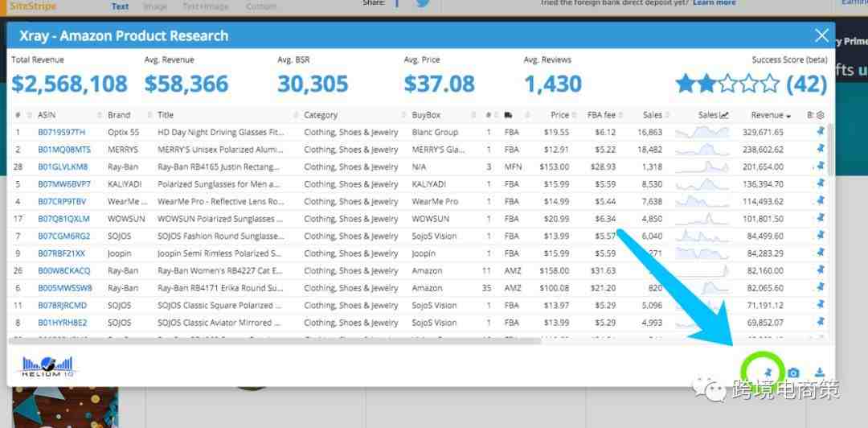868x428 pixels.
Task: Sort table by BuyBox column
Action: [426, 115]
